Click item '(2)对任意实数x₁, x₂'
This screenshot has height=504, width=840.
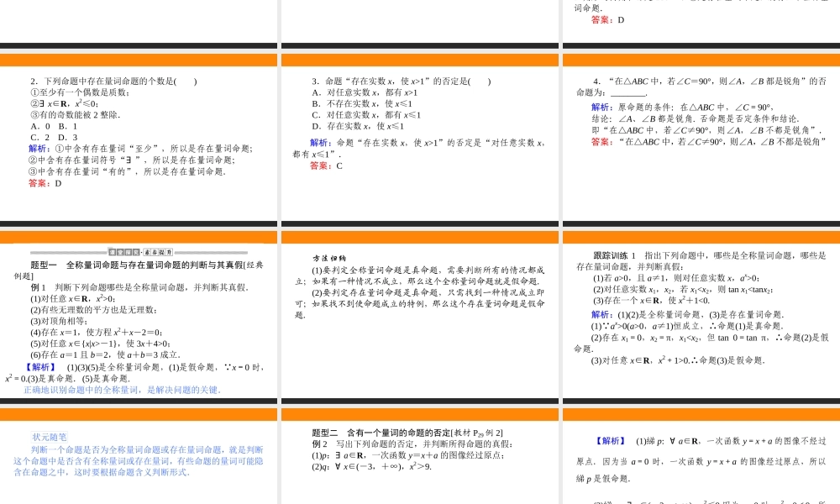coord(683,290)
